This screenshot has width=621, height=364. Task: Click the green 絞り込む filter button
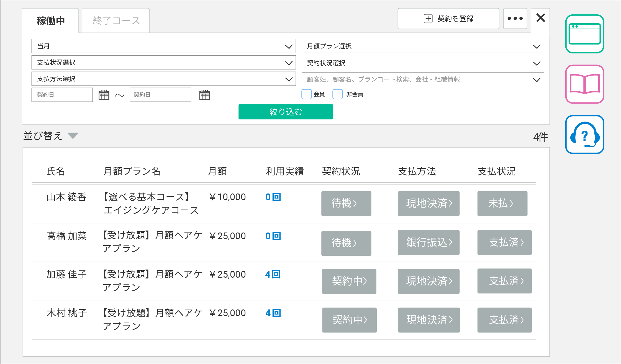[286, 112]
